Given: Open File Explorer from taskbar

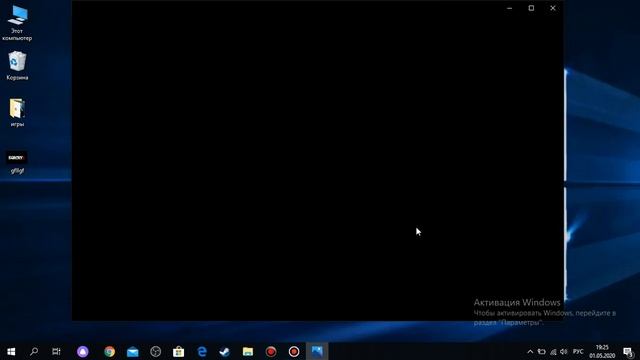Looking at the screenshot, I should 248,351.
